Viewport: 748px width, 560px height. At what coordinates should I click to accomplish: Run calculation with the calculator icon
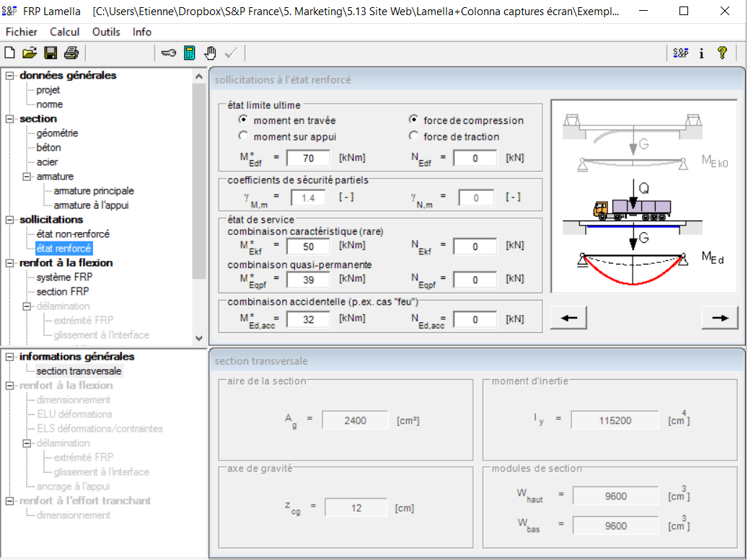[x=190, y=53]
